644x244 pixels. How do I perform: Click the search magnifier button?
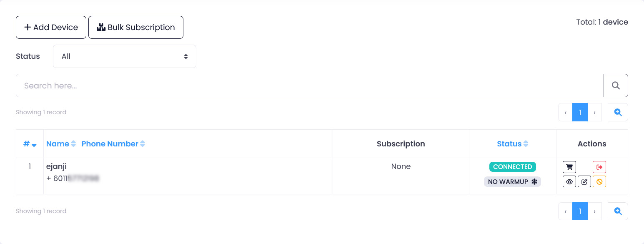616,86
